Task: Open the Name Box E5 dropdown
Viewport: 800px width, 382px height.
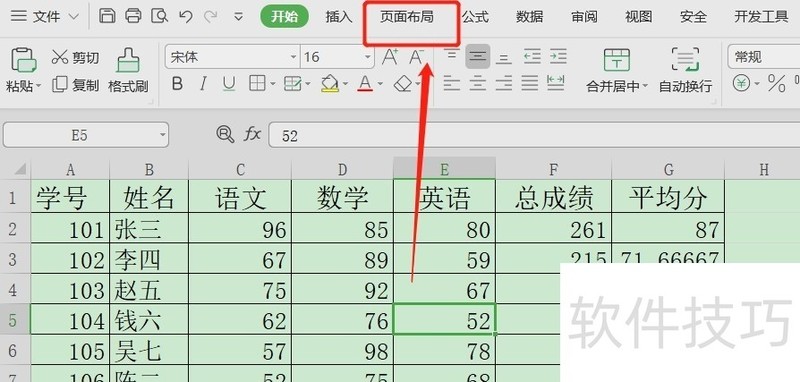Action: (x=162, y=135)
